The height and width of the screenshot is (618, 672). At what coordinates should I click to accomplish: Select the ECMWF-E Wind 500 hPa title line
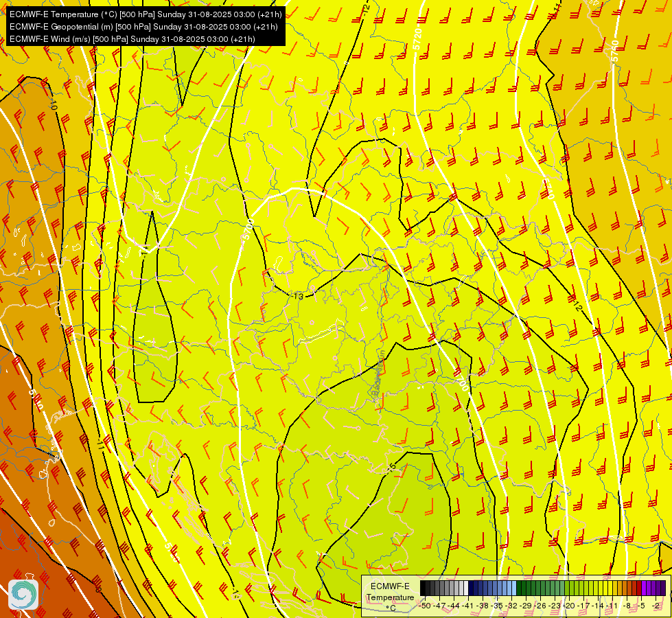132,39
